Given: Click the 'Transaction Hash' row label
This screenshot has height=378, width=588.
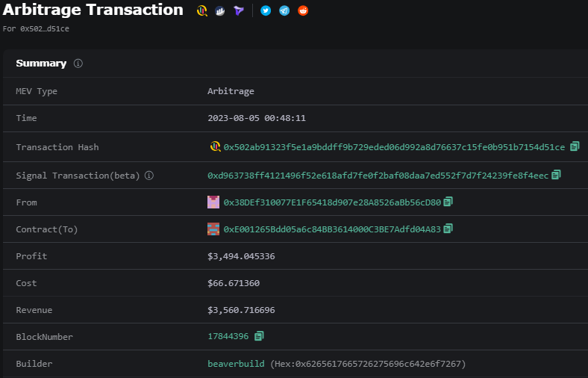Looking at the screenshot, I should click(x=57, y=147).
